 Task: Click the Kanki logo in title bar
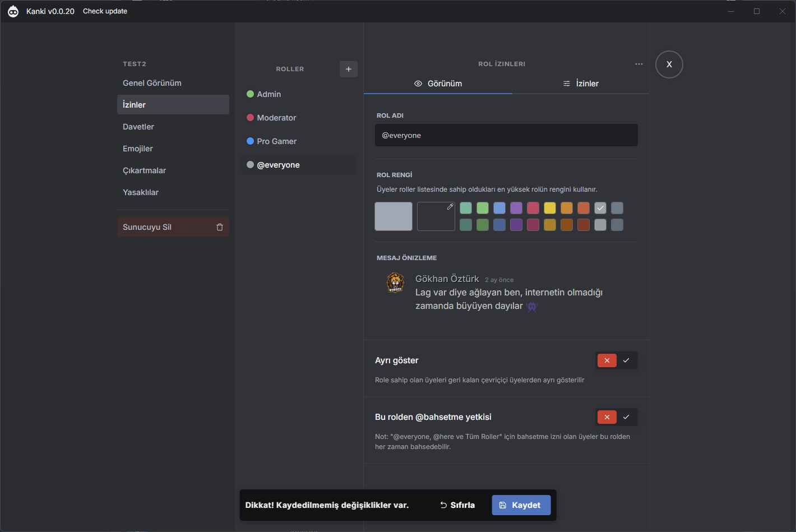point(13,11)
